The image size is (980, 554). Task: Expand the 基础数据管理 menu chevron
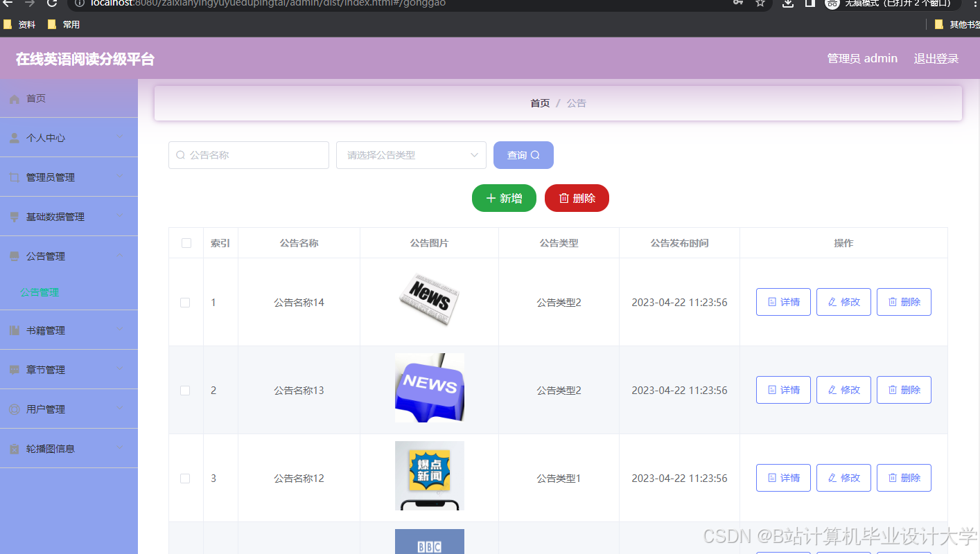[x=120, y=216]
